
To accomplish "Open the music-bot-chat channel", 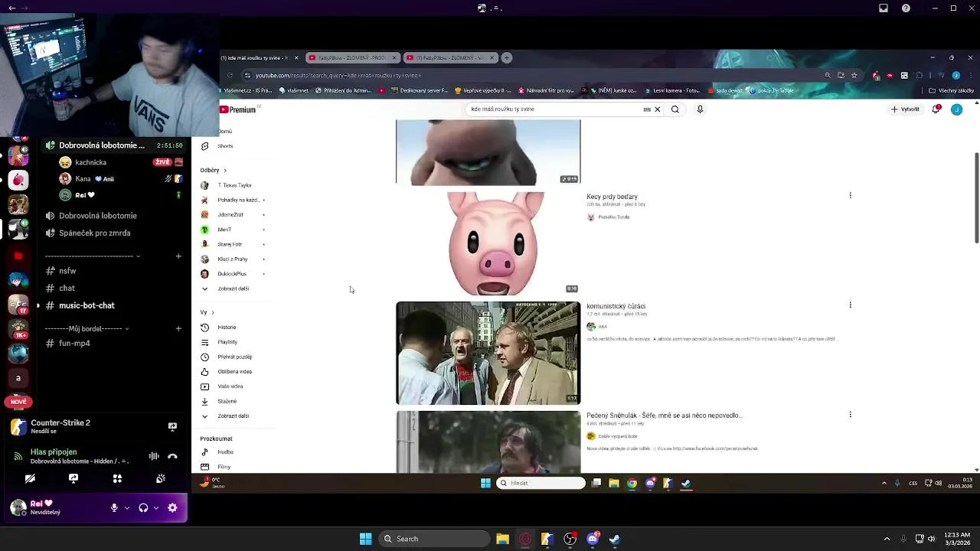I will 87,305.
